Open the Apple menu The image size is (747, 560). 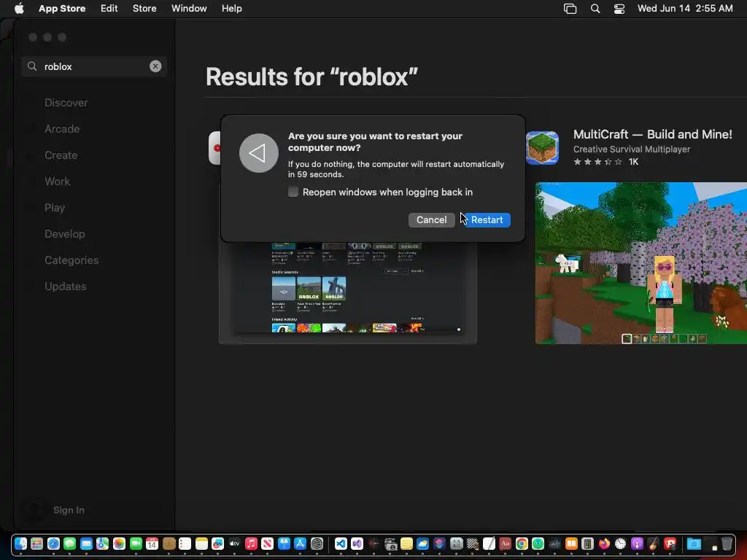pyautogui.click(x=19, y=8)
